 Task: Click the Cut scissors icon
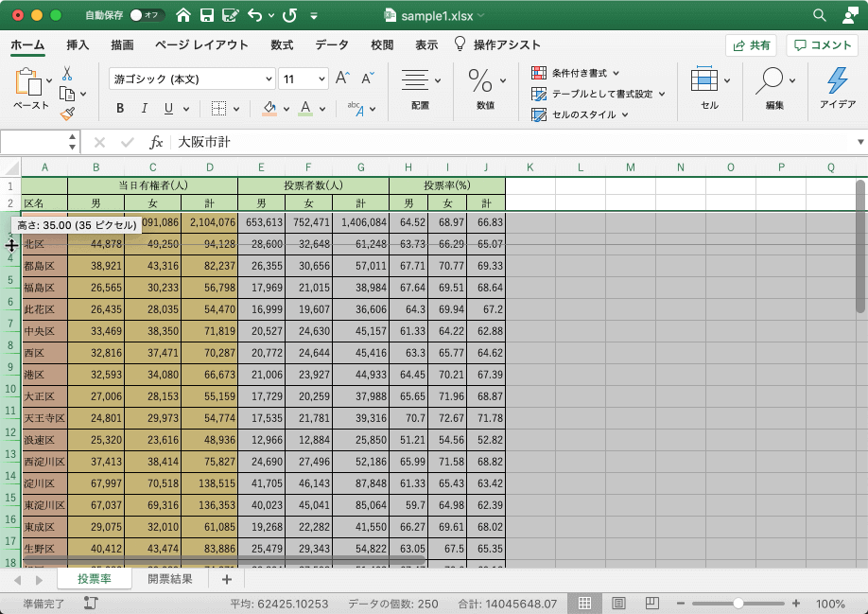pos(67,73)
